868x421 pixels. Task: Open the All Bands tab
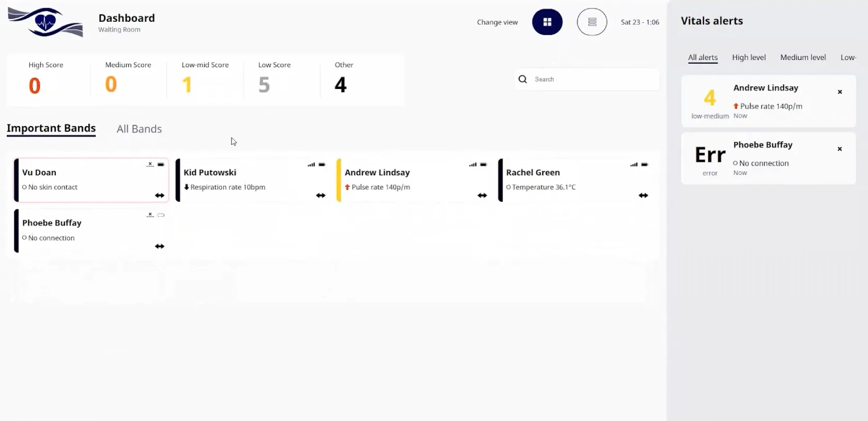139,129
